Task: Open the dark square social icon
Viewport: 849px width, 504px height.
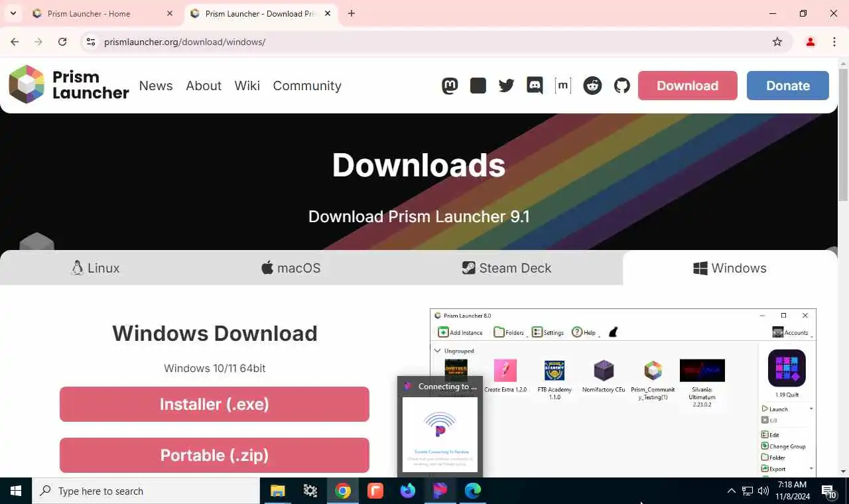Action: tap(478, 86)
